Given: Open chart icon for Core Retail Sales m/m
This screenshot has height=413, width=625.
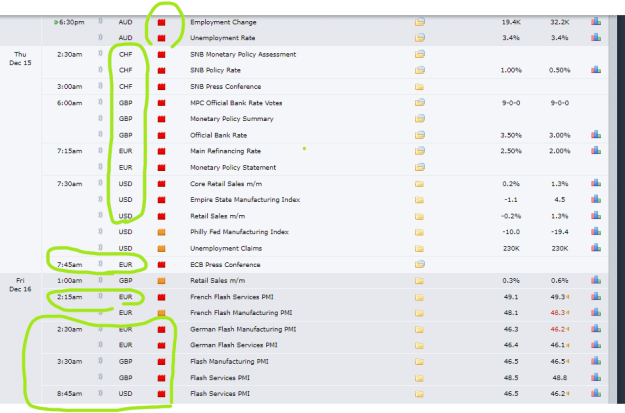Looking at the screenshot, I should pyautogui.click(x=596, y=183).
